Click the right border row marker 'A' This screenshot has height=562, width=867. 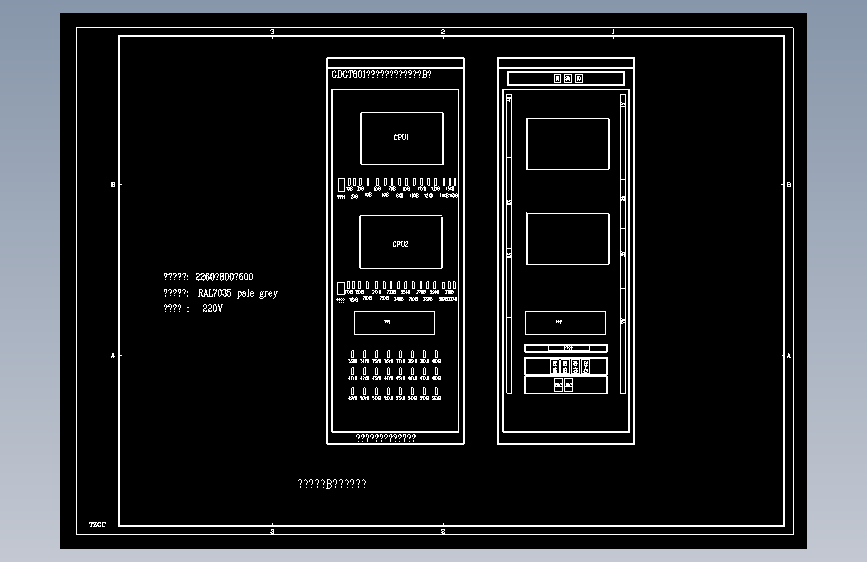(789, 356)
